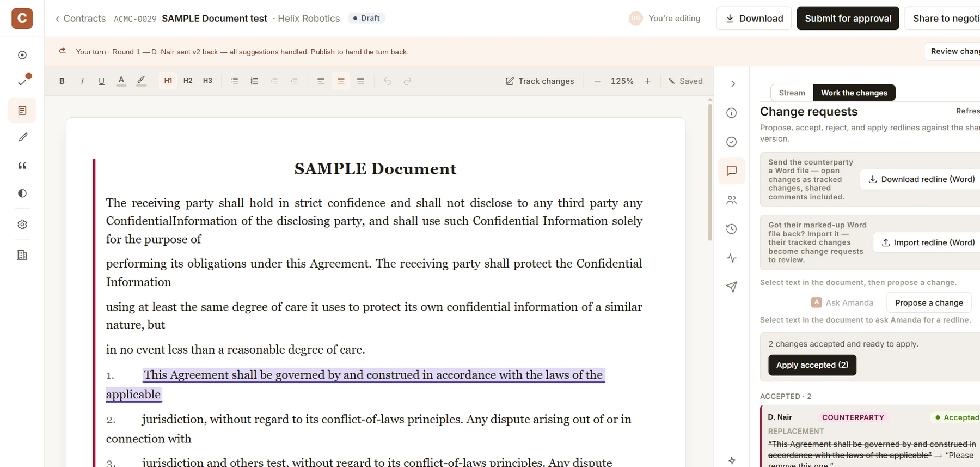
Task: Apply H2 heading style
Action: click(188, 81)
